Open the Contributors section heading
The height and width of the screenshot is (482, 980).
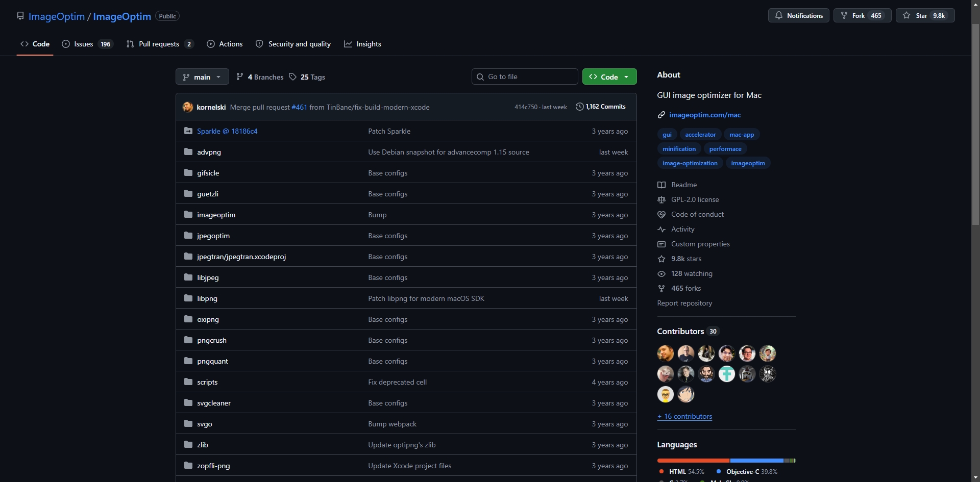click(x=680, y=331)
